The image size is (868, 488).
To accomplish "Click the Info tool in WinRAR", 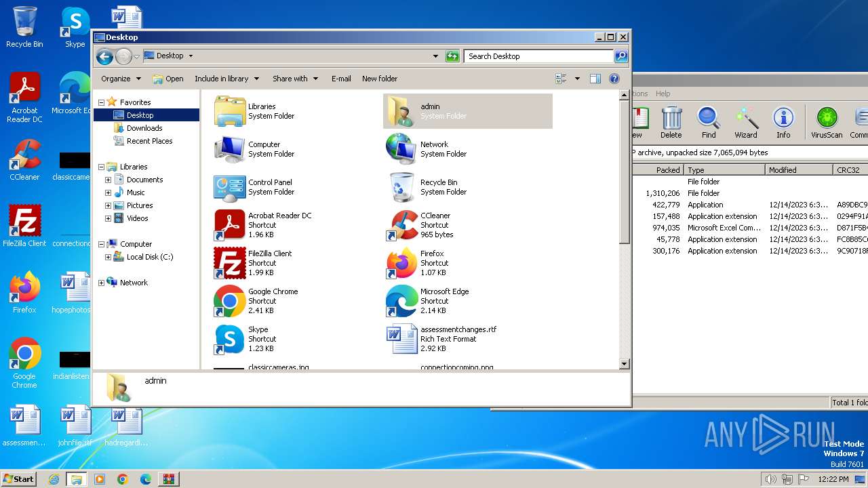I will tap(783, 123).
